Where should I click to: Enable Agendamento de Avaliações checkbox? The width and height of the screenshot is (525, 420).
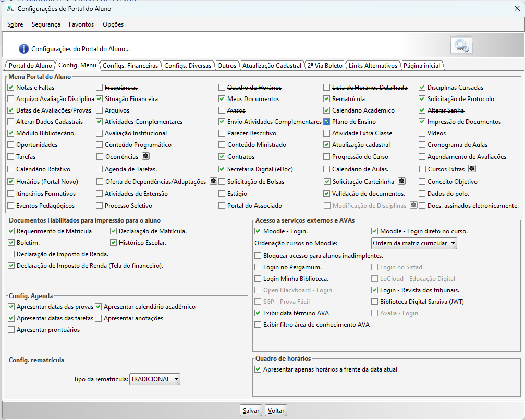[422, 157]
